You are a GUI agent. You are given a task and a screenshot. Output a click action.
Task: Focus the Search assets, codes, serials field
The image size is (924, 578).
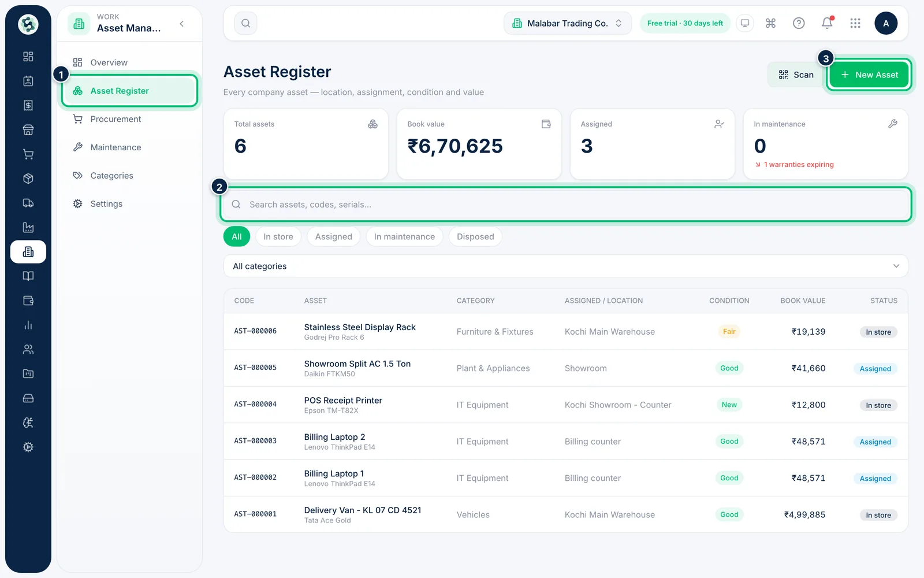pos(566,205)
